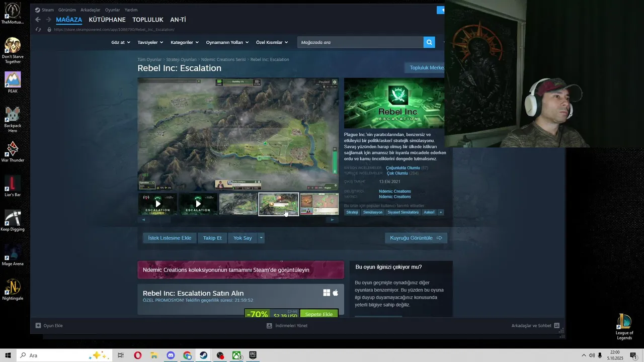
Task: Launch Backpack Hero desktop icon
Action: 13,120
